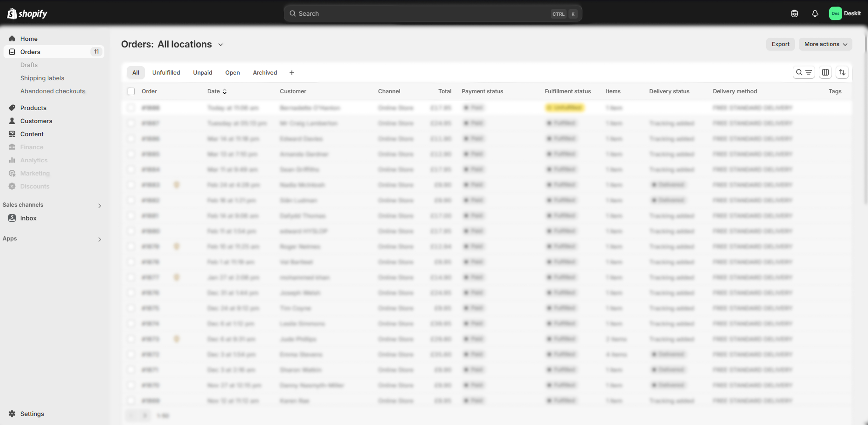The image size is (868, 425).
Task: Go to Home in the sidebar
Action: 29,39
